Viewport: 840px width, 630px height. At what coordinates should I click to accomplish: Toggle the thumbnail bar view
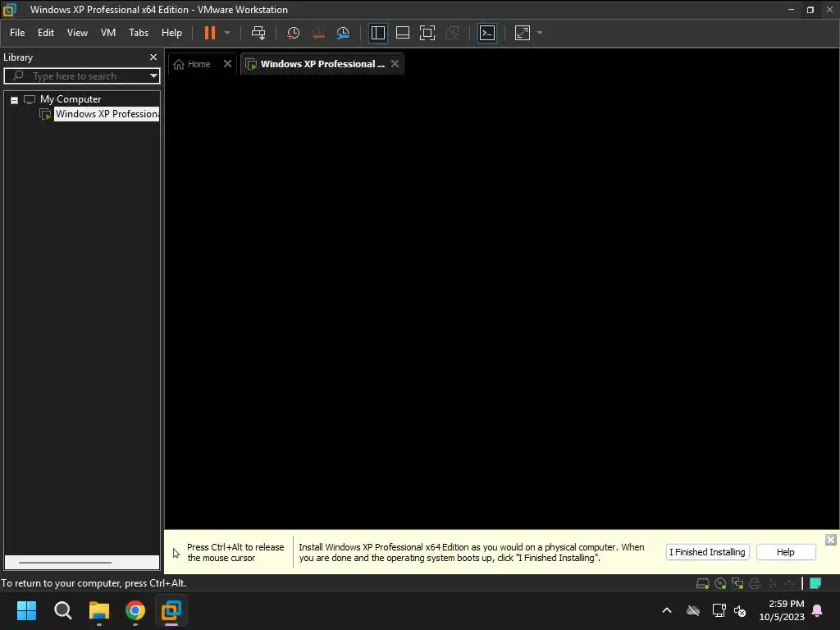pyautogui.click(x=402, y=33)
